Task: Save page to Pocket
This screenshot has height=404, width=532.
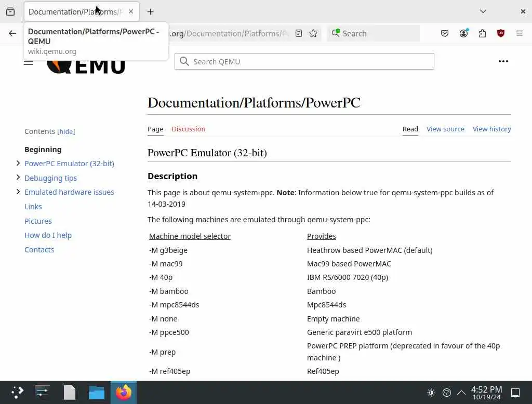Action: pos(445,33)
